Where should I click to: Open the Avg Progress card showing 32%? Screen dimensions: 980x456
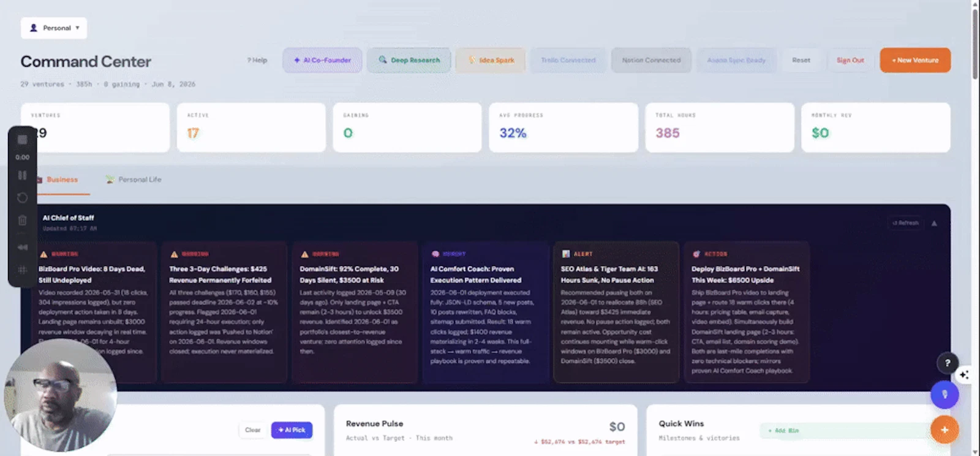coord(563,127)
